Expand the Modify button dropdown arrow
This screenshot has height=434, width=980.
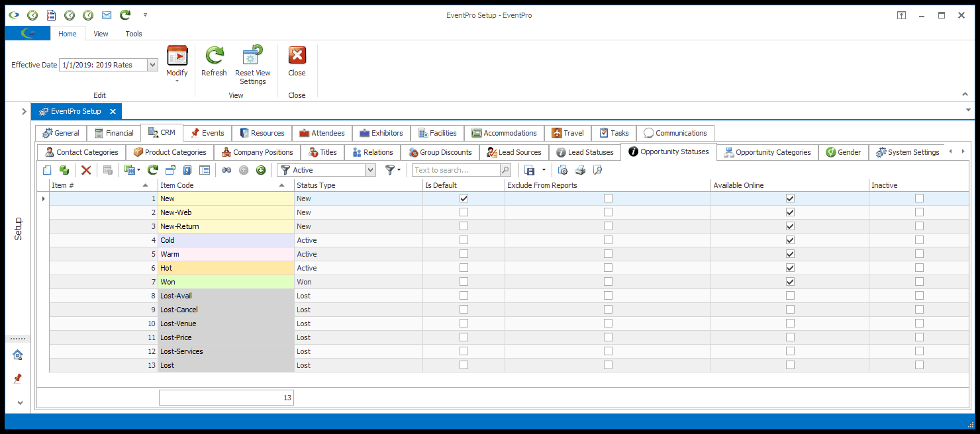tap(177, 81)
